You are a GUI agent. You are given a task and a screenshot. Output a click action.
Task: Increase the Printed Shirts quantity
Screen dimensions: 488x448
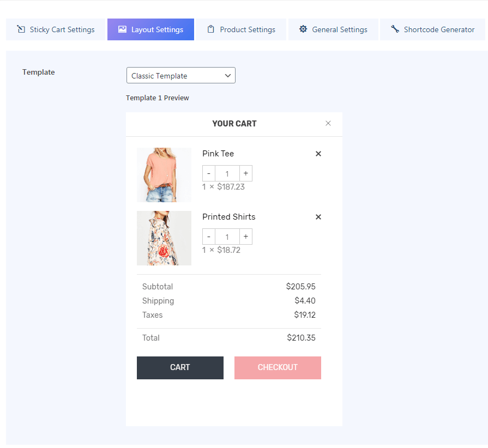pyautogui.click(x=246, y=237)
